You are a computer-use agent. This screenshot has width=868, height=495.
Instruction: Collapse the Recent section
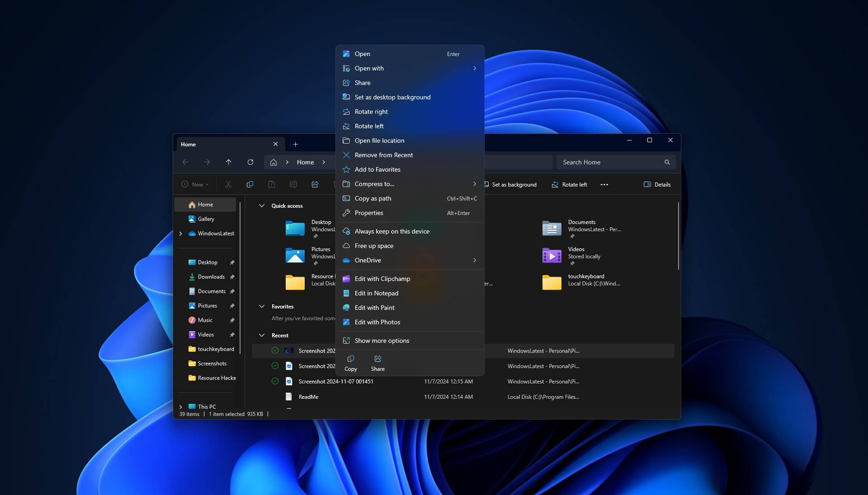click(262, 335)
